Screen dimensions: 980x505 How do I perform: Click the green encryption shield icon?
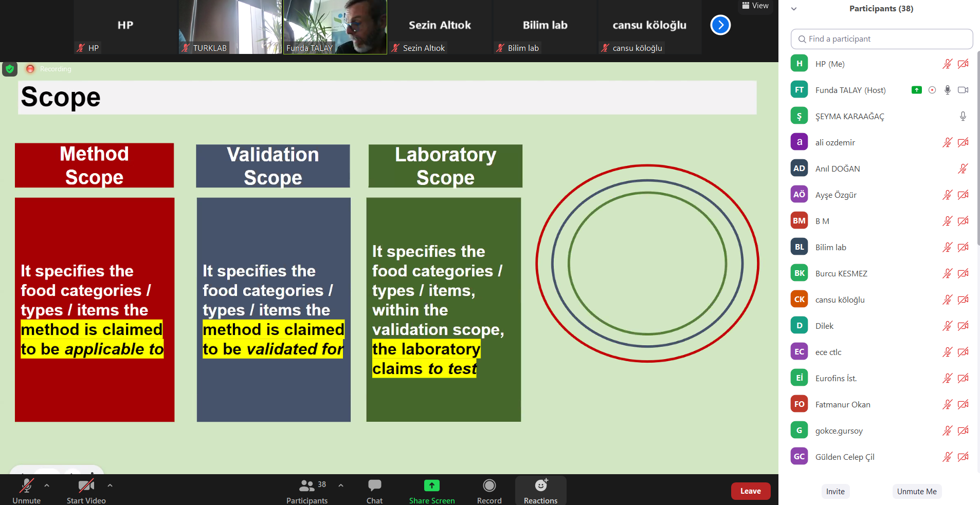(10, 69)
